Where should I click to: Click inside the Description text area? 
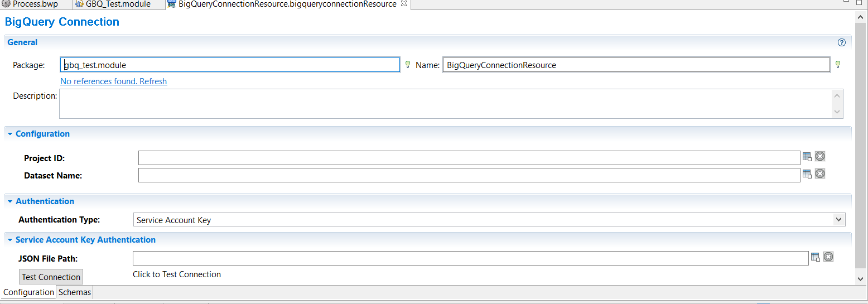(x=446, y=104)
